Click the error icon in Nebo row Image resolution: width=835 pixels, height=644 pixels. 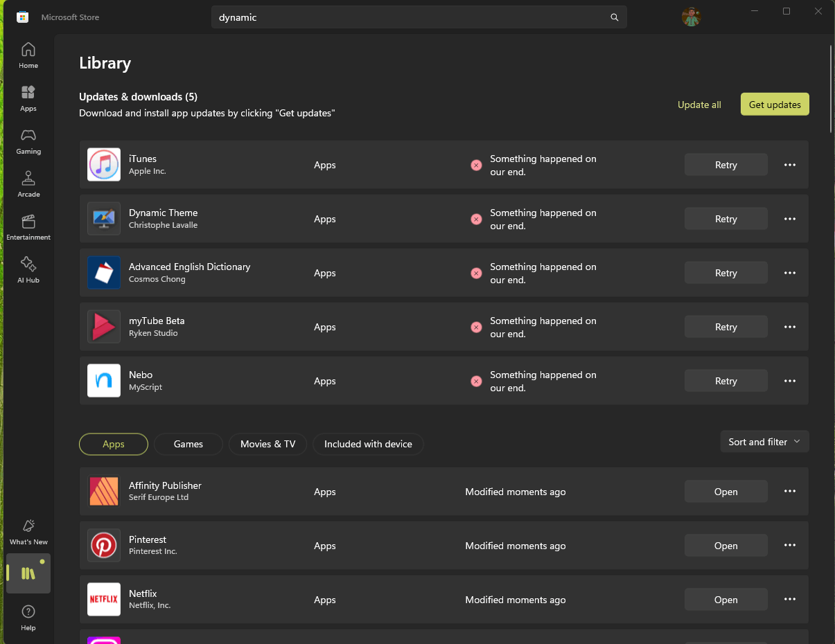point(476,381)
